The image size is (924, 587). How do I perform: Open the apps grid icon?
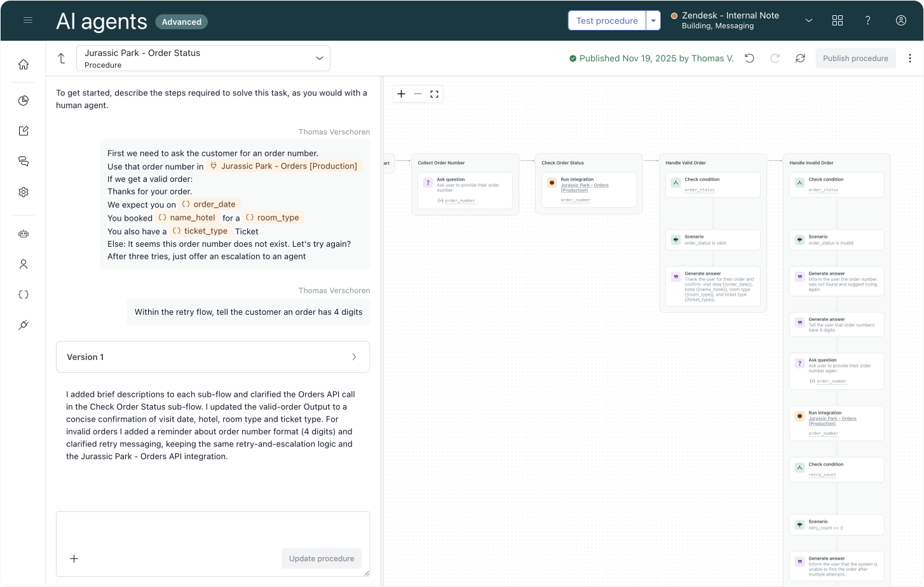[838, 20]
